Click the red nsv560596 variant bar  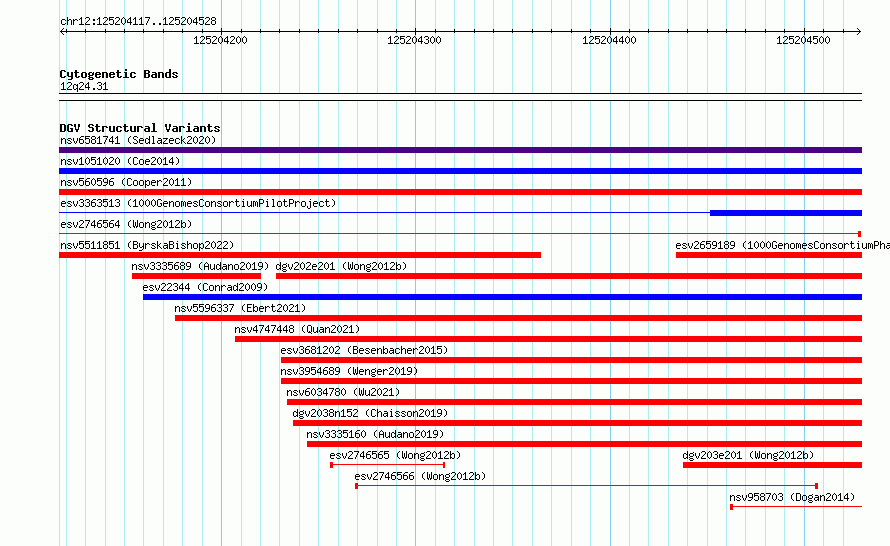click(x=460, y=192)
